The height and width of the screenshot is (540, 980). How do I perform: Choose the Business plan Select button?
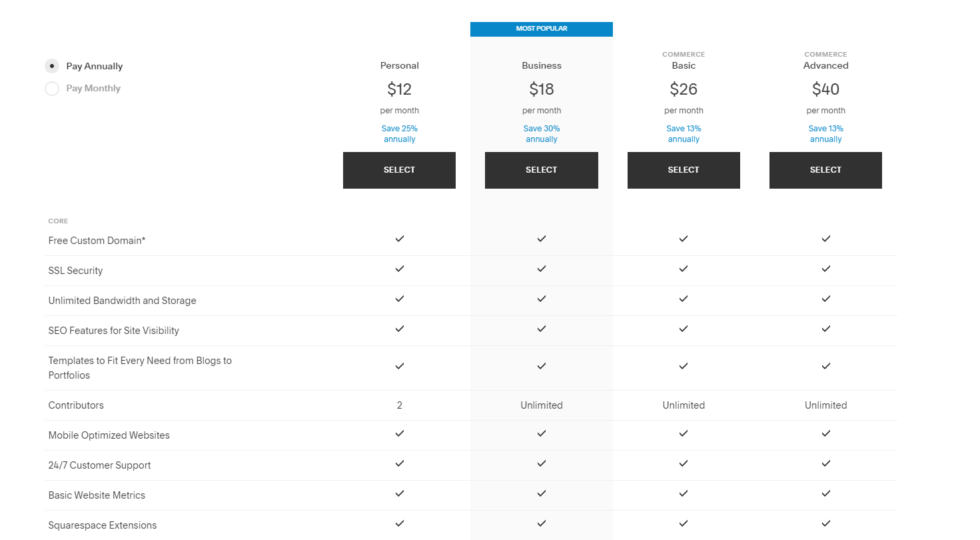(x=541, y=170)
